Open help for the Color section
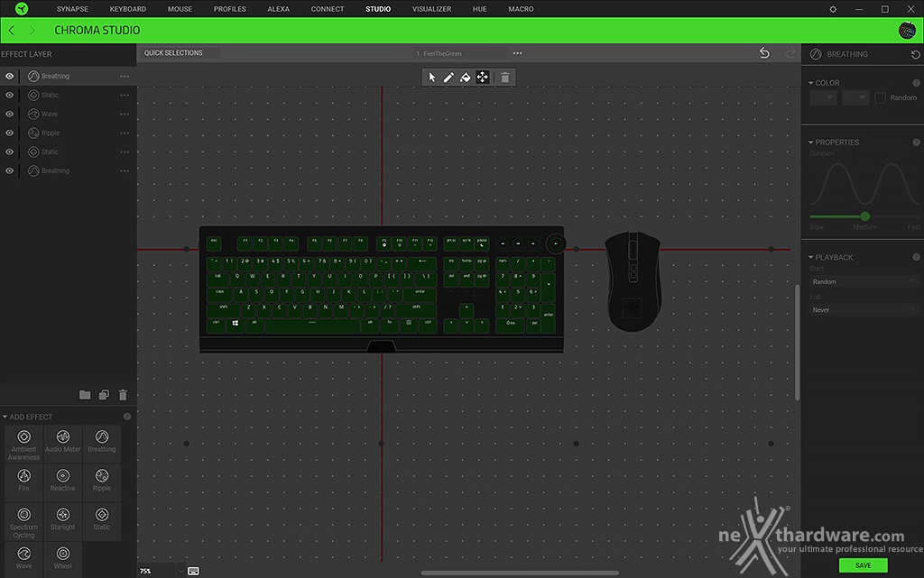Screen dimensions: 924x578 [917, 83]
